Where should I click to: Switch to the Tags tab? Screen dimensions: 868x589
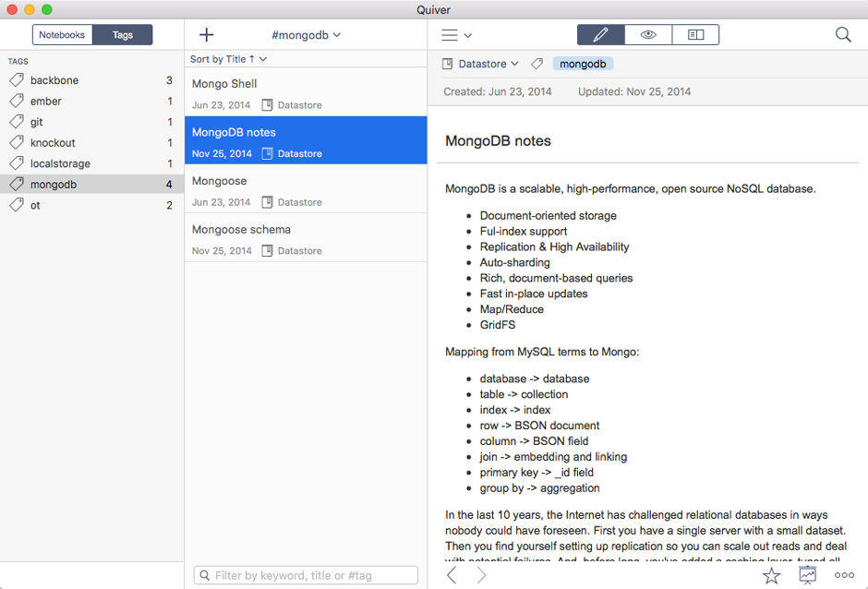tap(122, 35)
